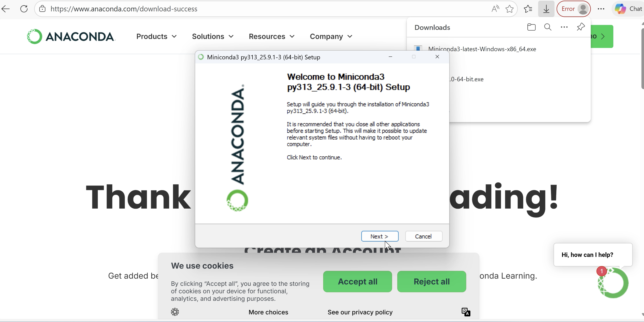Click Next in the Miniconda3 setup
Image resolution: width=644 pixels, height=322 pixels.
click(379, 236)
